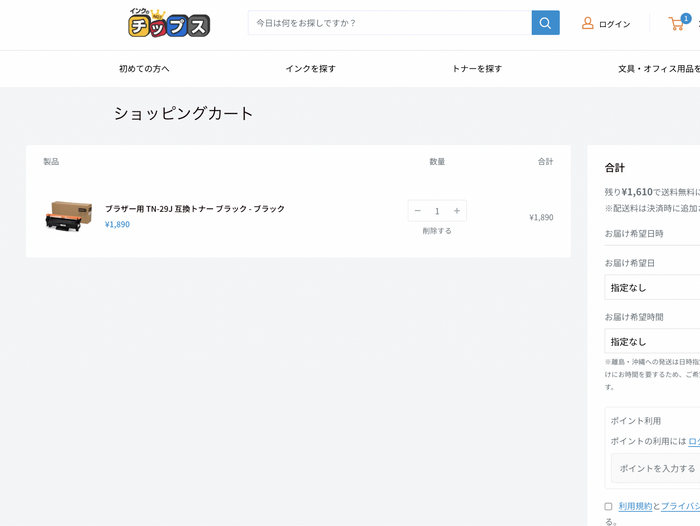Focus the product search input field
Image resolution: width=700 pixels, height=526 pixels.
[x=390, y=23]
